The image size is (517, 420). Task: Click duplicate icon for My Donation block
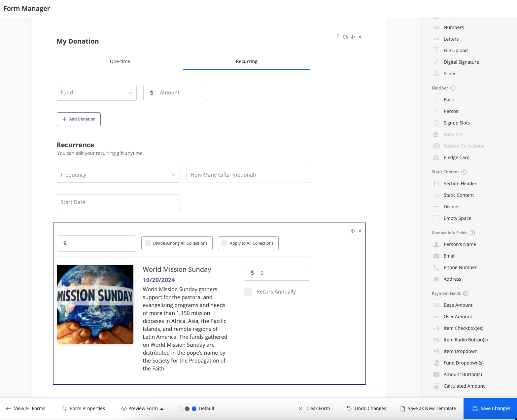(x=345, y=37)
